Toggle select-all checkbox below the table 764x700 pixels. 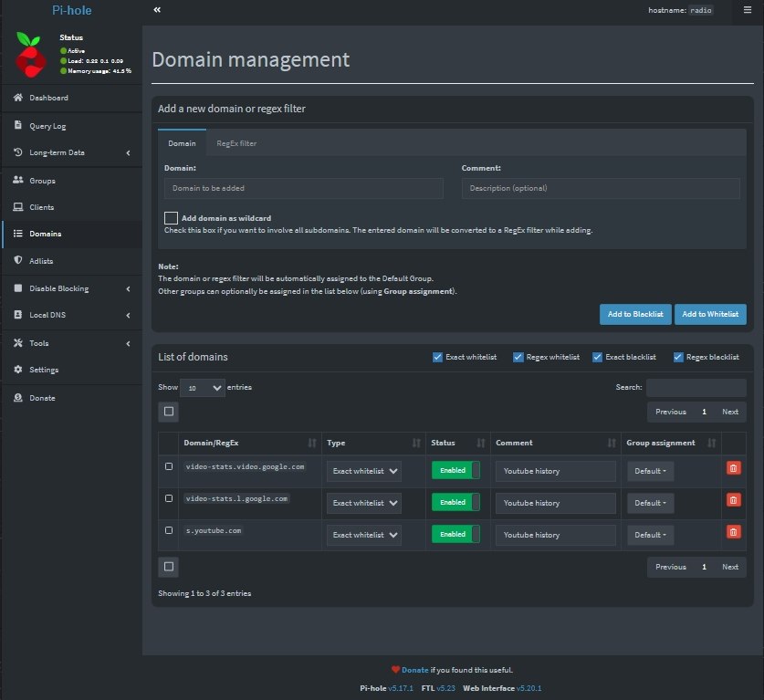(169, 567)
